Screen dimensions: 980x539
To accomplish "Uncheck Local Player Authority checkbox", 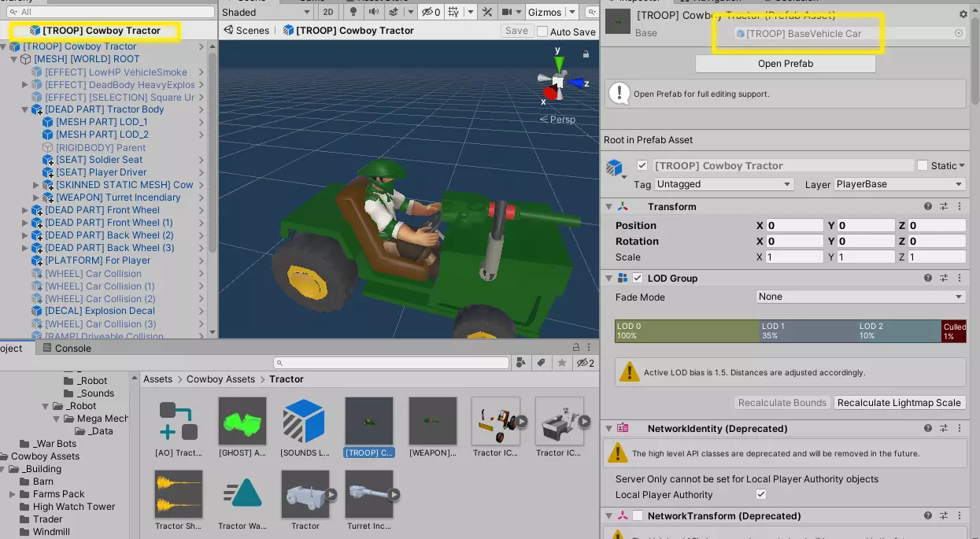I will [760, 494].
